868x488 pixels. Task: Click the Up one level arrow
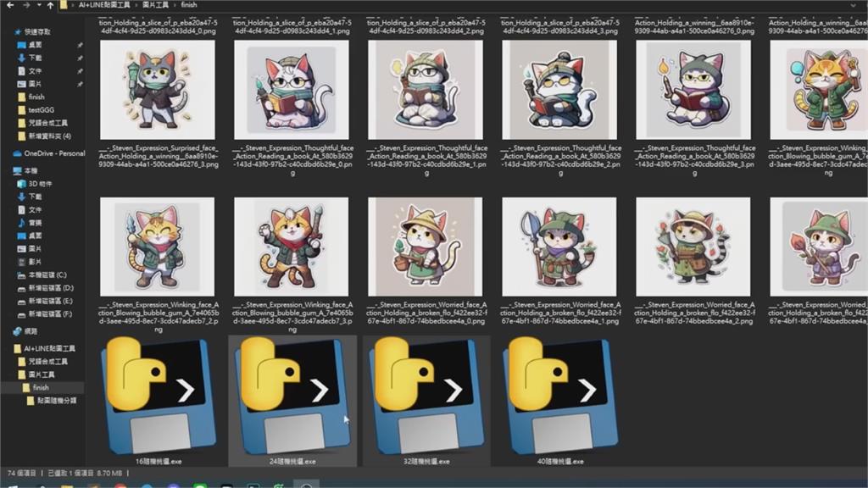pos(47,4)
